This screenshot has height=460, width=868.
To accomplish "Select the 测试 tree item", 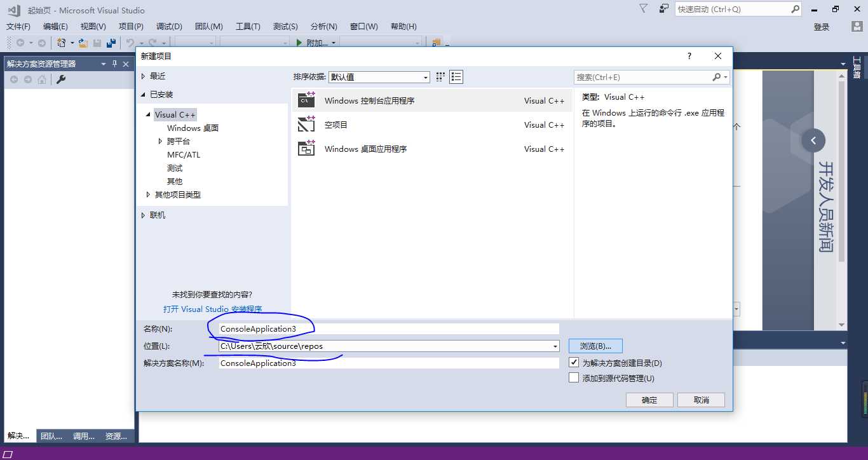I will pos(175,168).
